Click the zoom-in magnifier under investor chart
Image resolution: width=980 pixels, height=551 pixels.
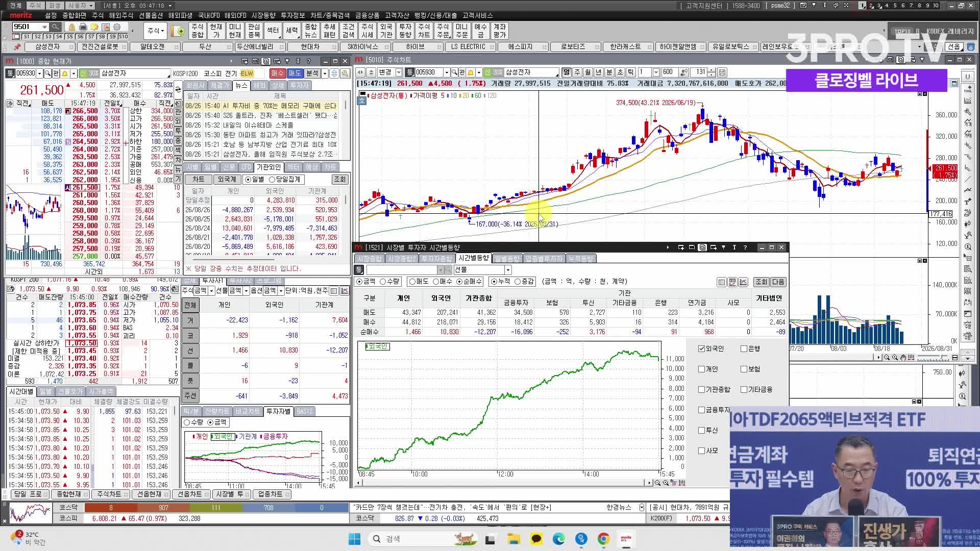point(666,483)
